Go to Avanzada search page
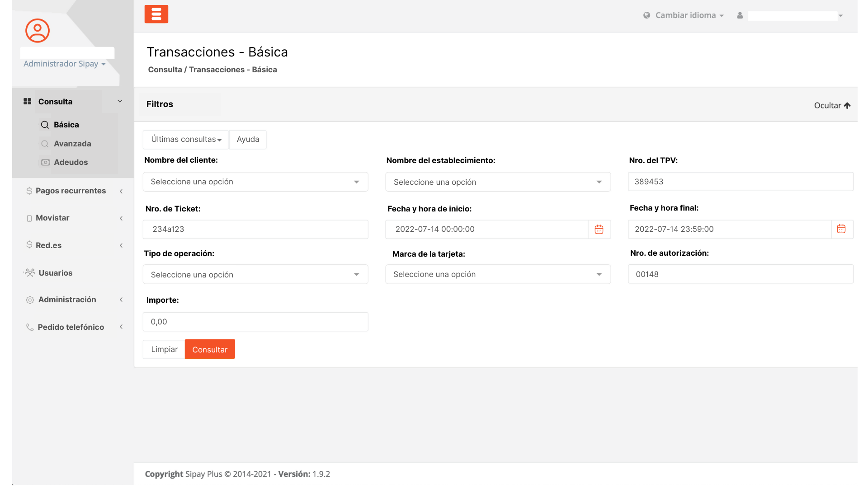The image size is (868, 488). [72, 144]
